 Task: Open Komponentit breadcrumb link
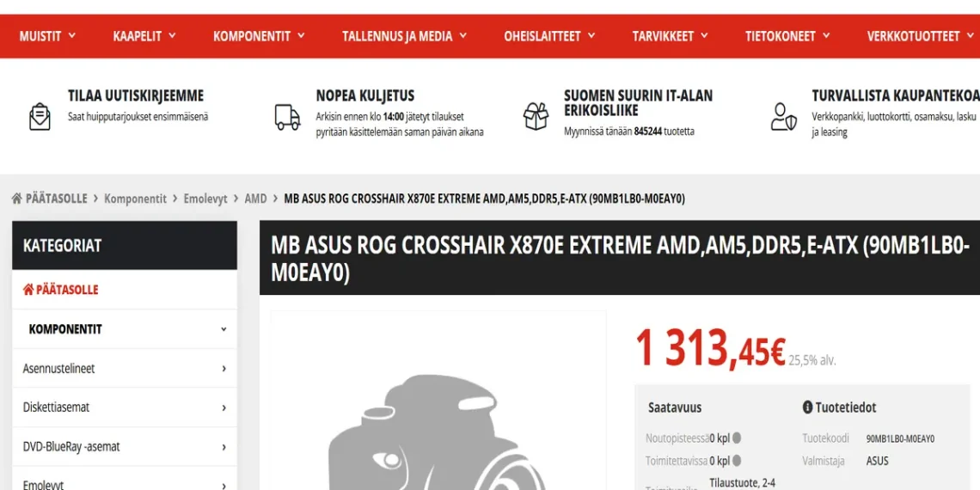(x=135, y=199)
